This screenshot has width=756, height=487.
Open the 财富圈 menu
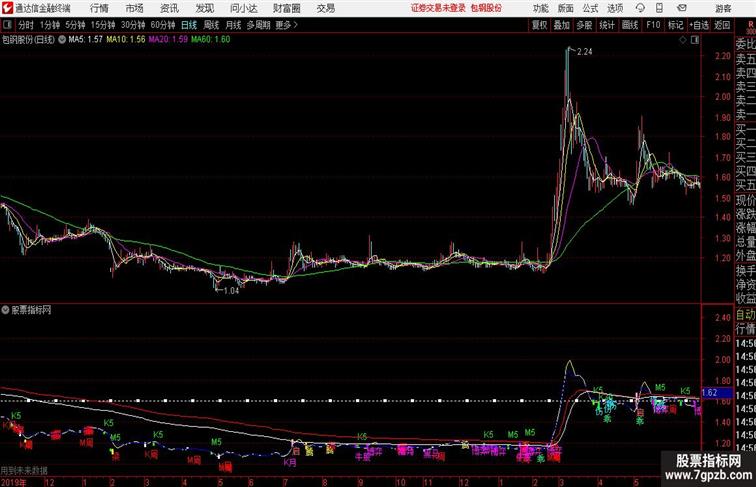pyautogui.click(x=286, y=8)
